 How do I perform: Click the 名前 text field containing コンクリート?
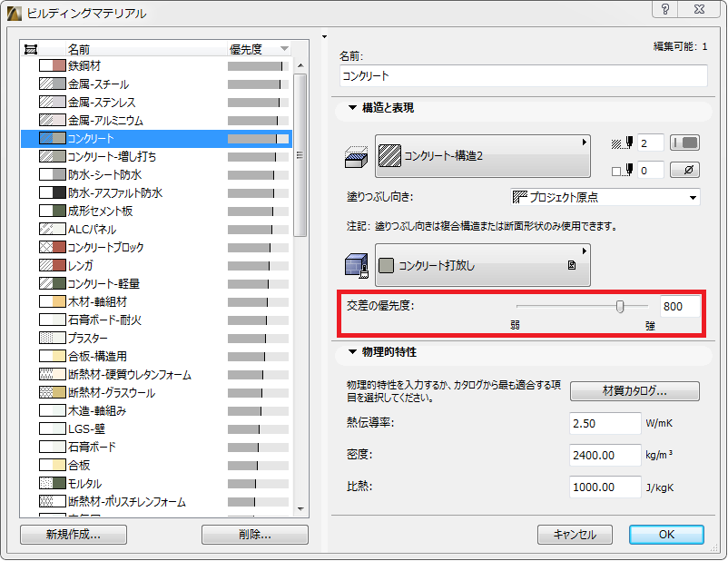[523, 75]
